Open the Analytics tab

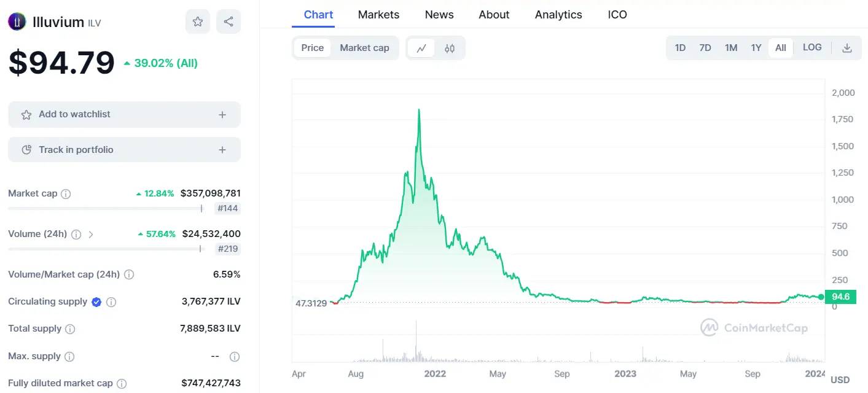(558, 15)
